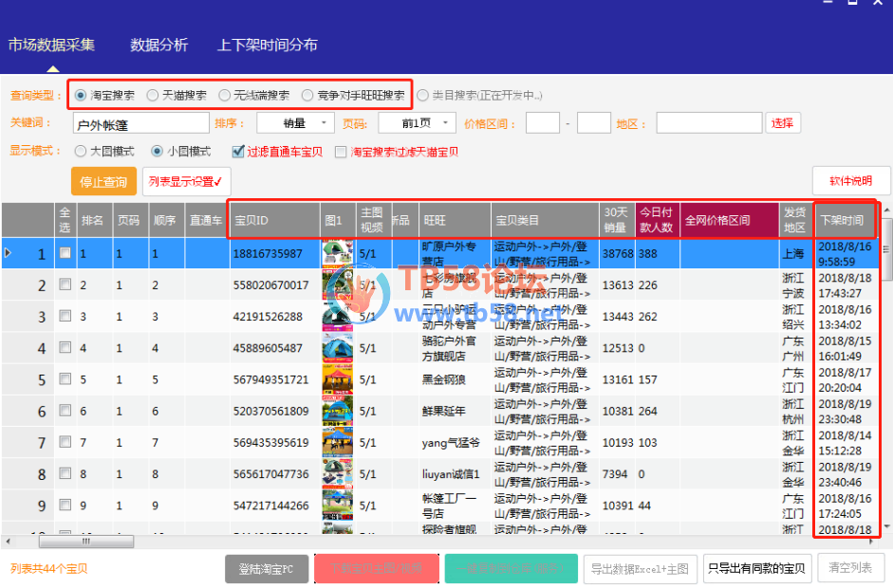The width and height of the screenshot is (893, 588).
Task: Open product thumbnail in row 6
Action: (x=337, y=411)
